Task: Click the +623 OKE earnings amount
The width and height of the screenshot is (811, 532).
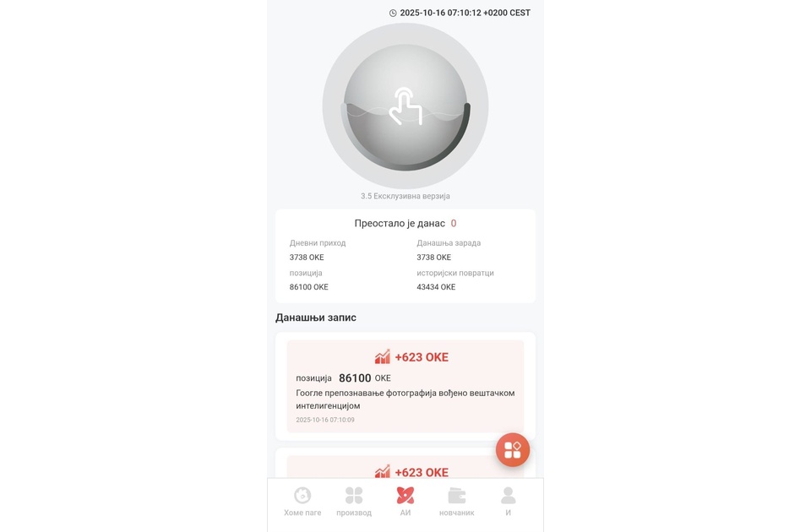Action: 422,357
